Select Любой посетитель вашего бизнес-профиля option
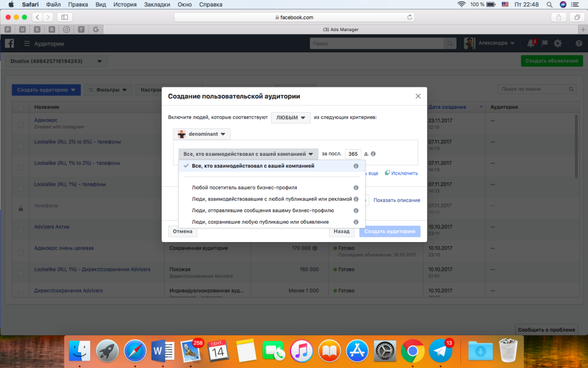 pos(244,187)
